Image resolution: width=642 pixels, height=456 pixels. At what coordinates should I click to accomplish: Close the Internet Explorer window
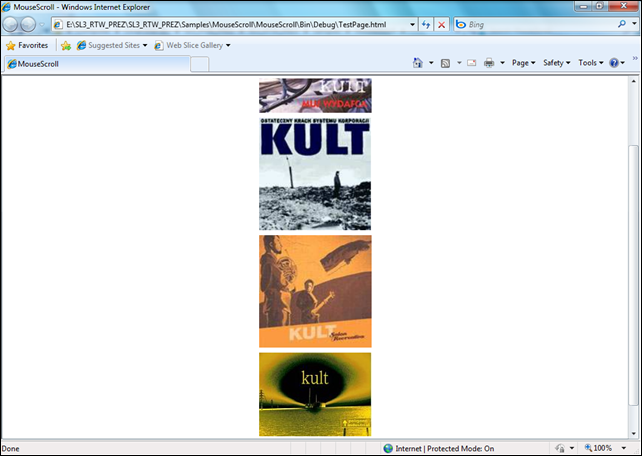(623, 7)
